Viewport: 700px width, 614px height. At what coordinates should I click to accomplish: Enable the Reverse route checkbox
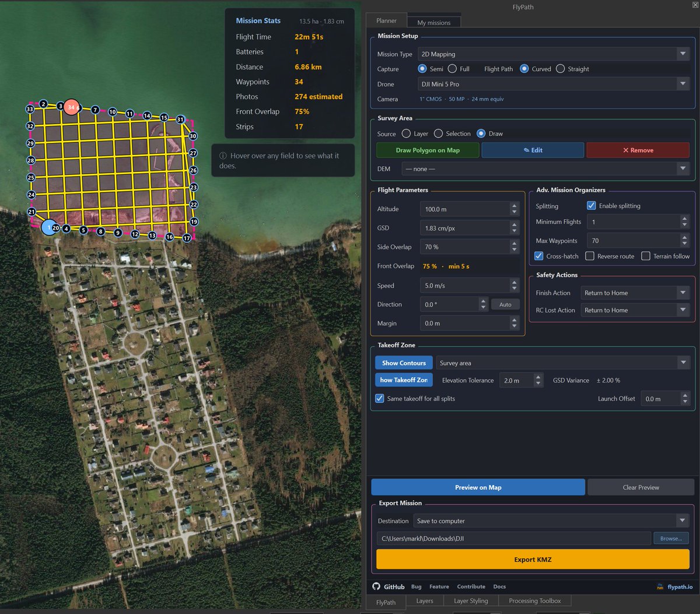590,256
